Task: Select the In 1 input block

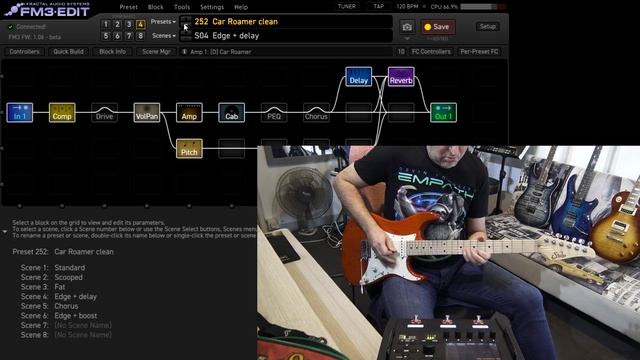Action: coord(20,112)
